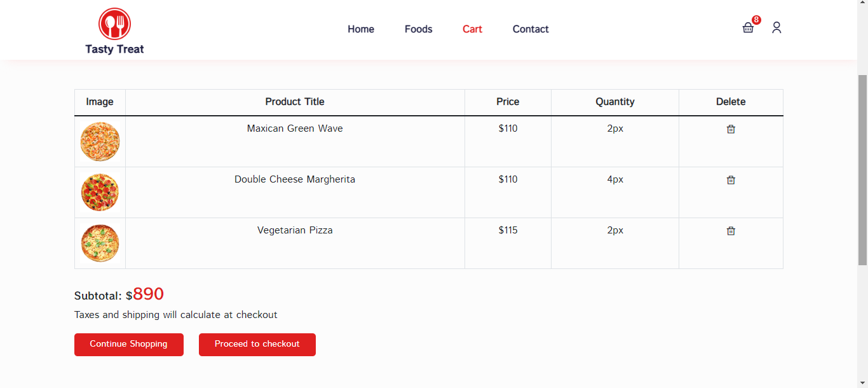868x388 pixels.
Task: Delete Vegetarian Pizza using its trash icon
Action: (x=731, y=231)
